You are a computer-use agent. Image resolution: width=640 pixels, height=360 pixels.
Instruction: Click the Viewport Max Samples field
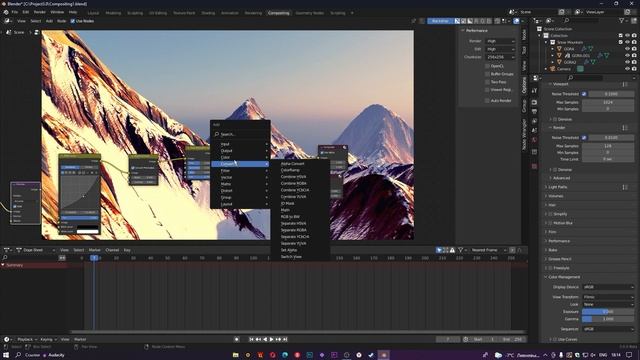coord(608,102)
